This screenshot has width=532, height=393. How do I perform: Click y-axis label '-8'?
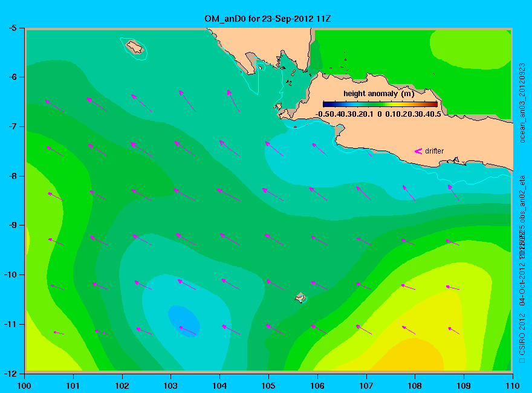[12, 176]
